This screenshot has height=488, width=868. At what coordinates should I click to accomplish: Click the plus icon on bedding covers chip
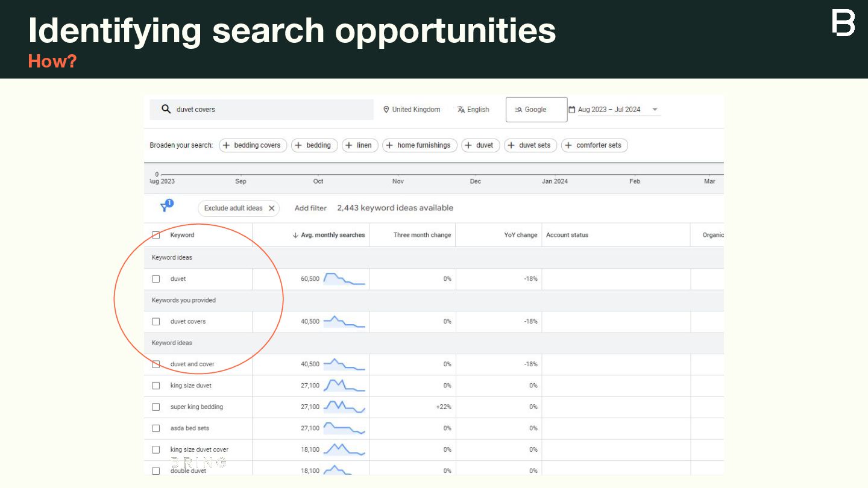click(227, 145)
